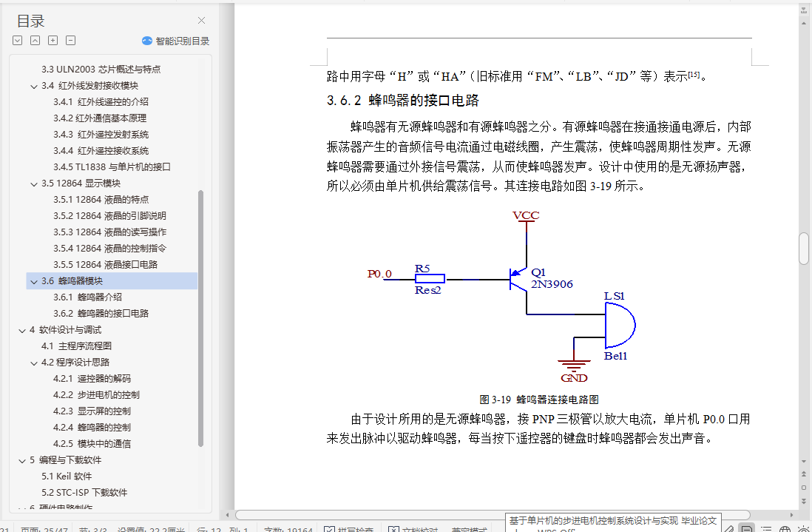Click the minus box icon in 目录 toolbar
This screenshot has width=812, height=532.
pyautogui.click(x=71, y=41)
